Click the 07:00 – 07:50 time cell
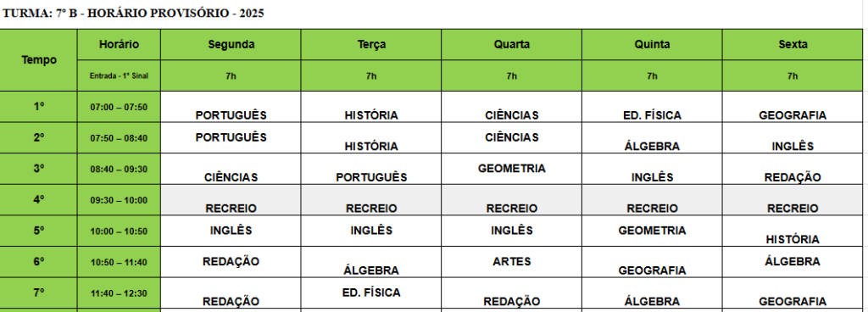 point(119,107)
